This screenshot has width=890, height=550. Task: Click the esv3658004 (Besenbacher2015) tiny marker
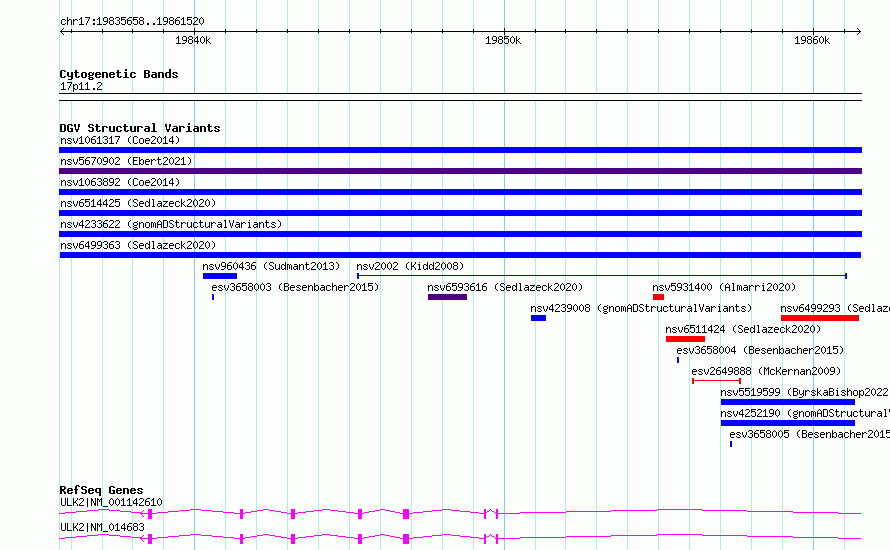[x=678, y=360]
